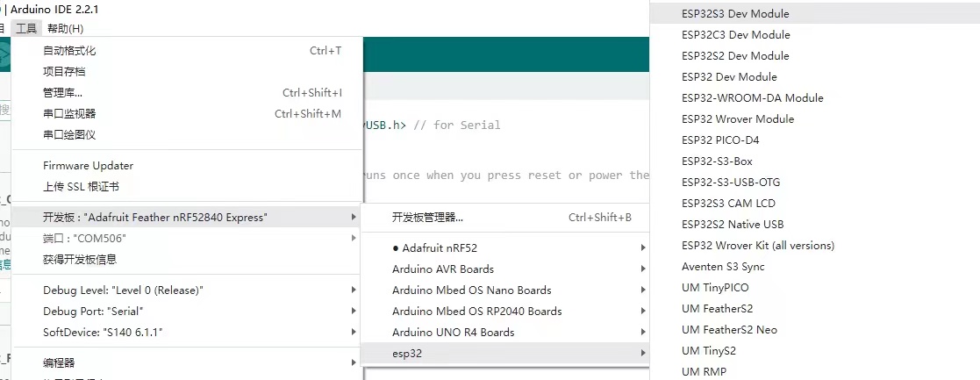Expand Arduino Mbed OS RP2040 Boards
This screenshot has height=380, width=980.
pos(505,312)
